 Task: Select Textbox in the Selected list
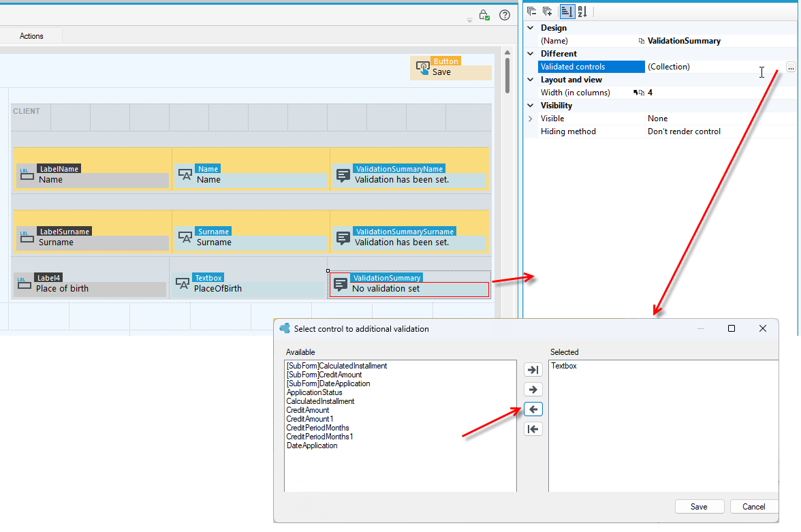click(563, 366)
